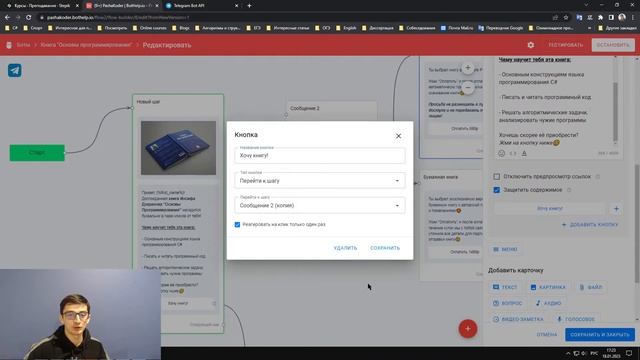Open the emoji picker in message editor
Image resolution: width=640 pixels, height=360 pixels.
point(502,153)
